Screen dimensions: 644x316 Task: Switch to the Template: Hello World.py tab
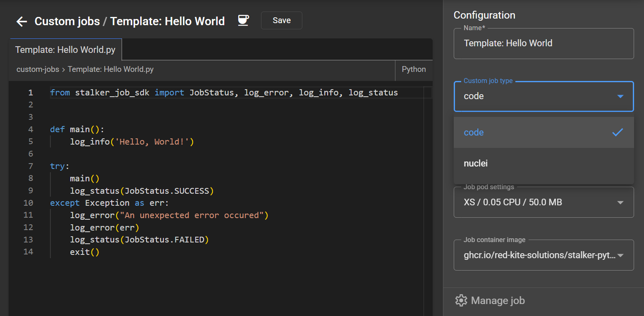tap(65, 50)
